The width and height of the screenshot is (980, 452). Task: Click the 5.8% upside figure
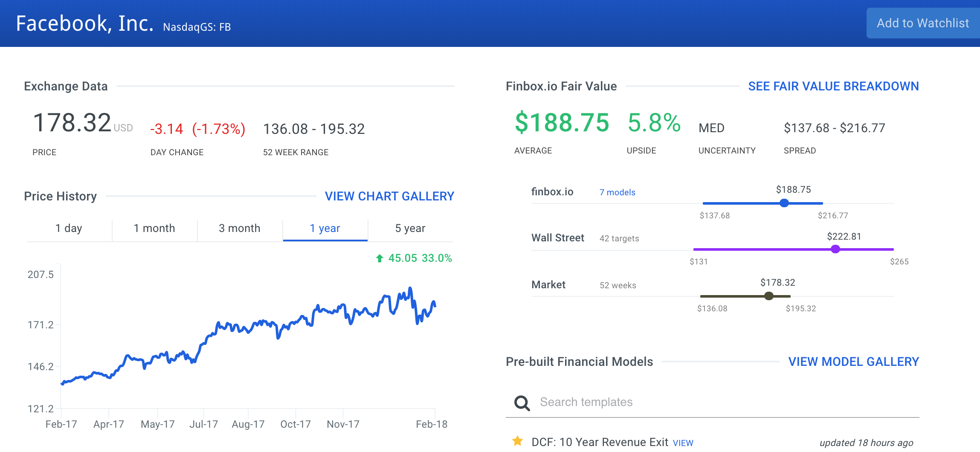(654, 123)
